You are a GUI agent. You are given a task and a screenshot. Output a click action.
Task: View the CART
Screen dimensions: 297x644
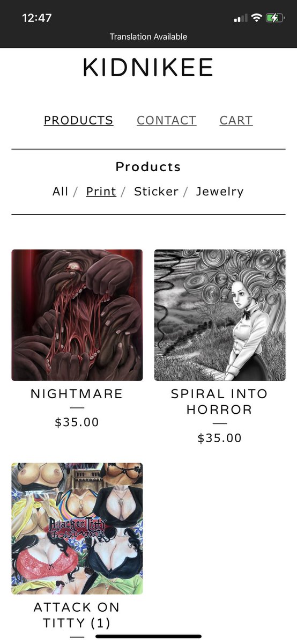[x=236, y=120]
